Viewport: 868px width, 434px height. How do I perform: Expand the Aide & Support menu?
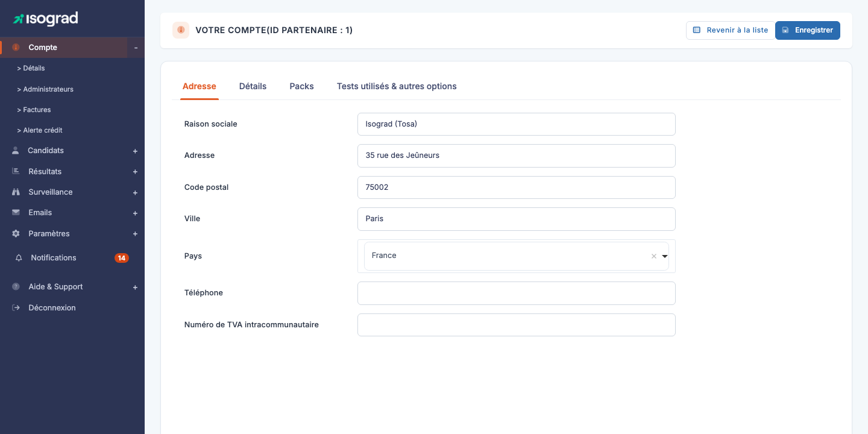pos(135,288)
